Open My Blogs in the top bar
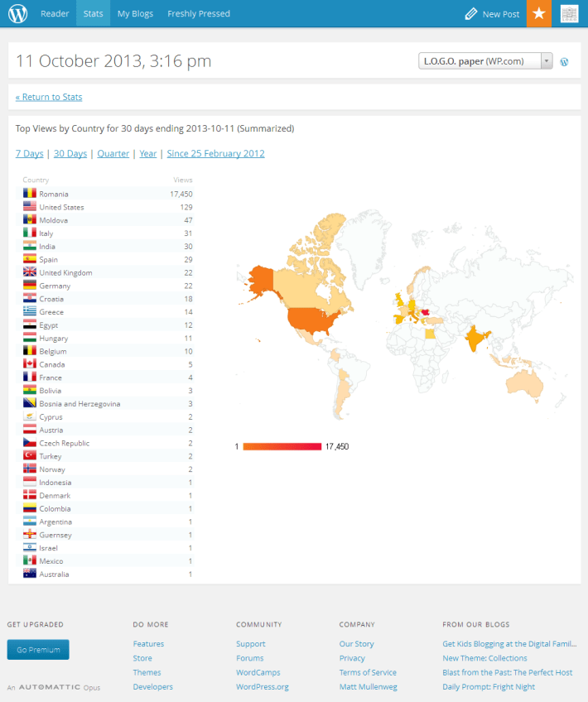Viewport: 588px width, 702px height. click(135, 13)
